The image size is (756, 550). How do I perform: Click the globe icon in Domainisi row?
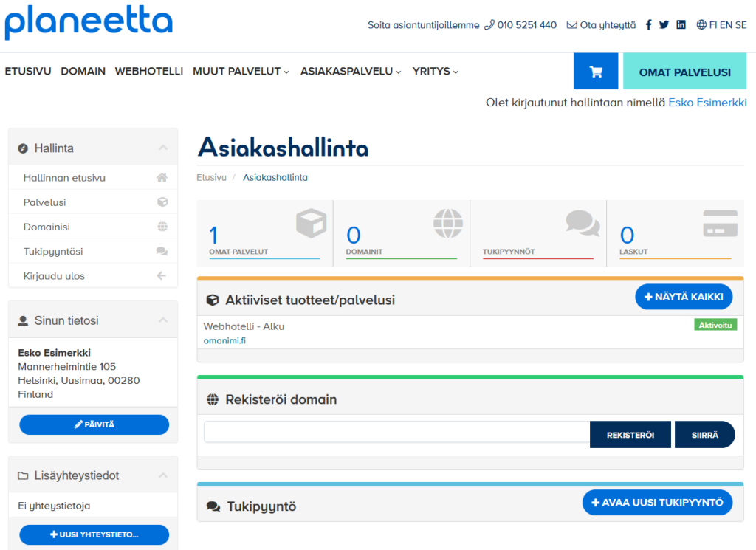coord(162,227)
